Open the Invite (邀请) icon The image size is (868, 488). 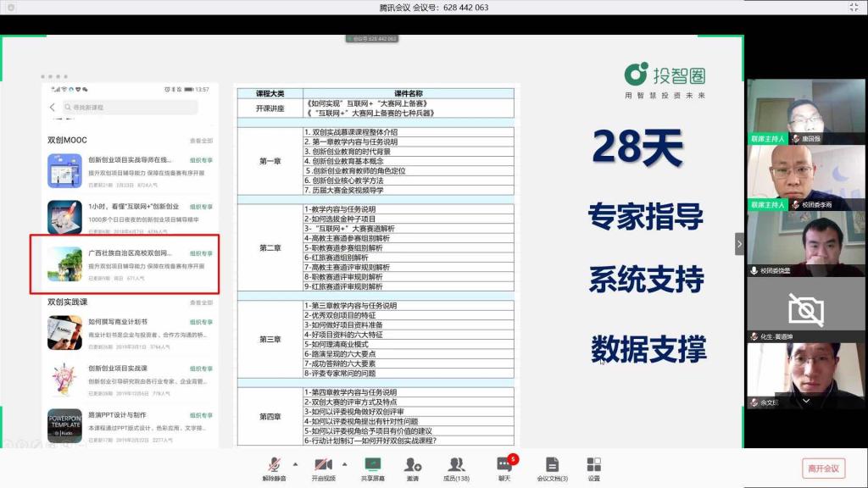(413, 465)
